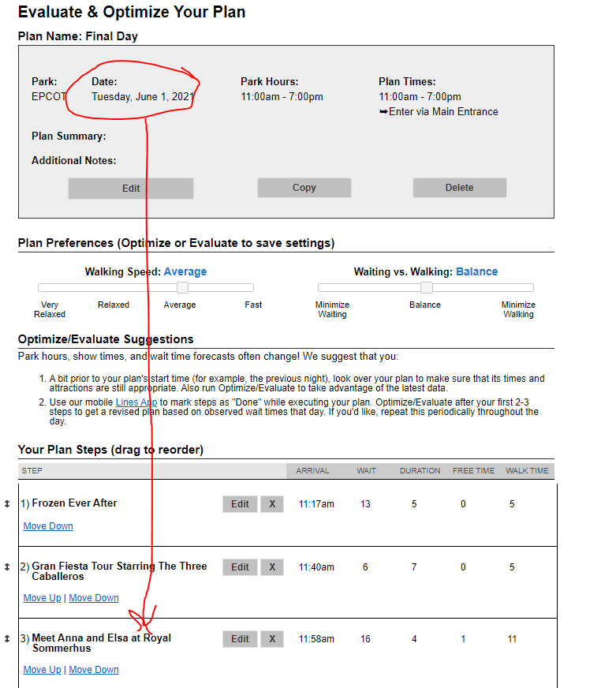Click the Relaxed walking speed label
The image size is (616, 688).
click(114, 305)
